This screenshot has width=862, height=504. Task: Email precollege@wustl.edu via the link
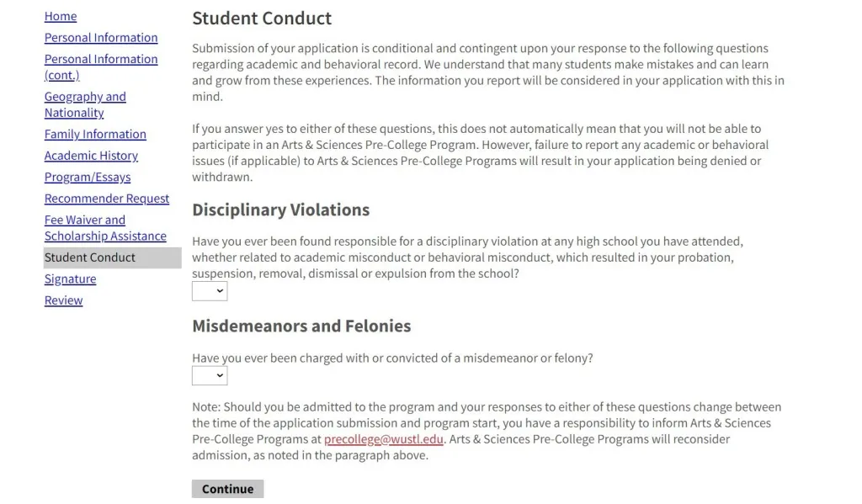[x=384, y=439]
